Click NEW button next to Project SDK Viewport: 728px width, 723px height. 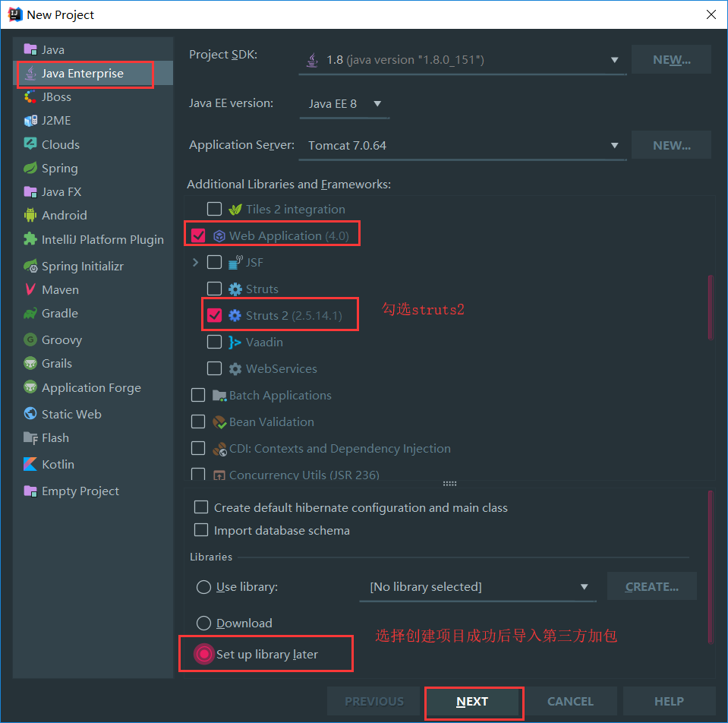point(671,59)
